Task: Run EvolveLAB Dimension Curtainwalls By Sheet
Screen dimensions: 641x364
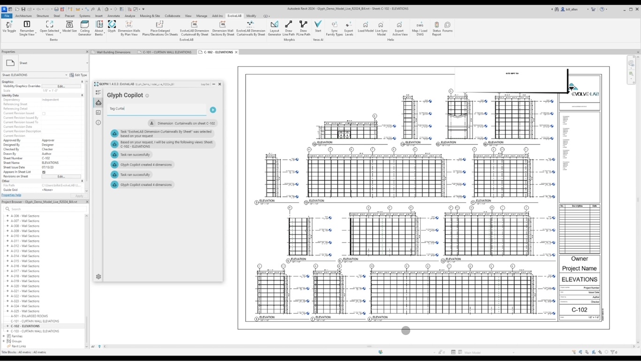Action: (x=251, y=28)
